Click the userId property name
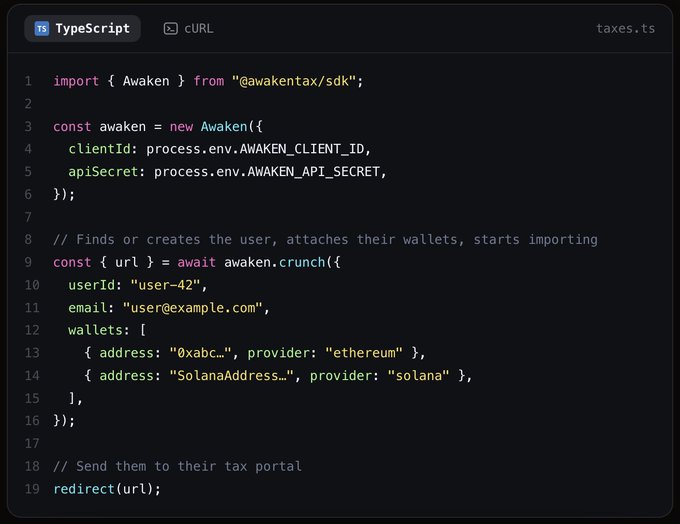 pos(92,285)
